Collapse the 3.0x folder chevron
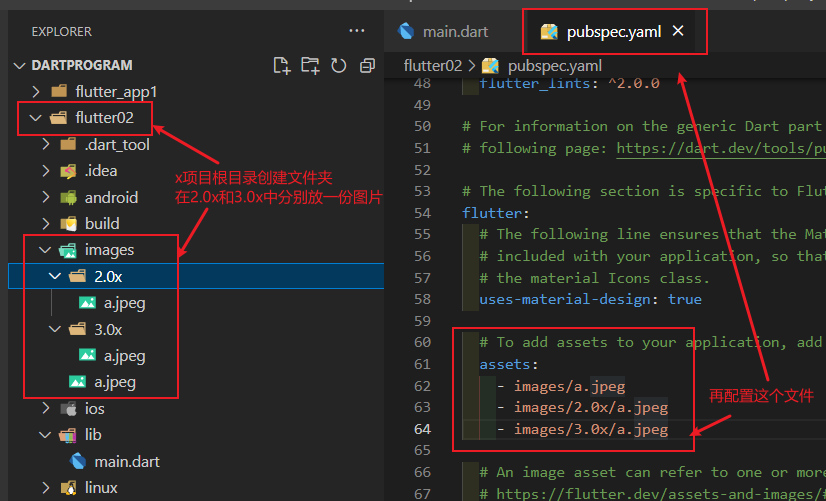Image resolution: width=826 pixels, height=501 pixels. tap(55, 329)
